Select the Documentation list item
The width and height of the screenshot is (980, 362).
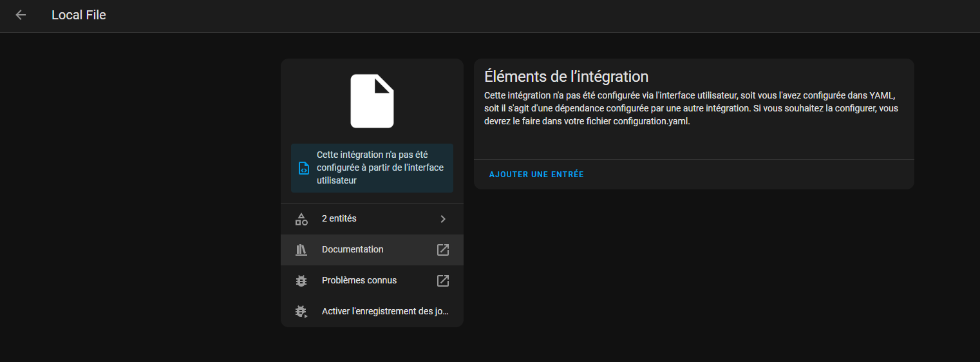[372, 250]
